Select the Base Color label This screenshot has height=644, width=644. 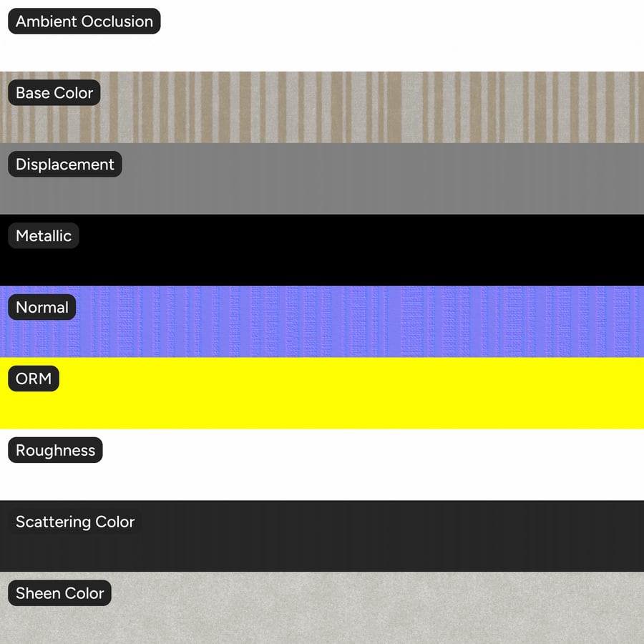pyautogui.click(x=54, y=93)
